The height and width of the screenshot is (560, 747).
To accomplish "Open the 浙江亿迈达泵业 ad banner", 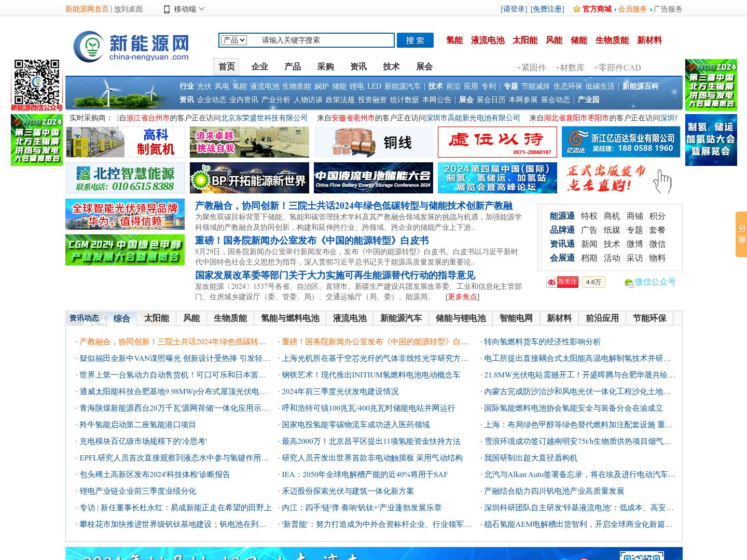I will click(621, 142).
